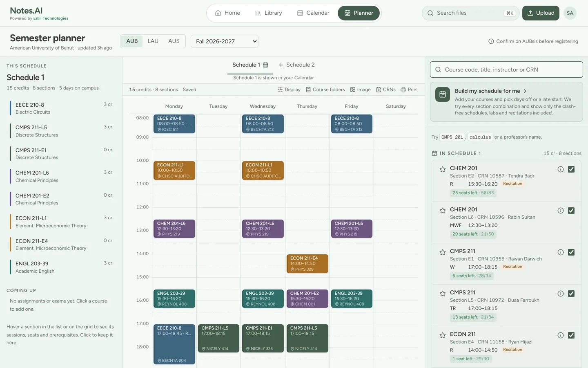Select the Schedule 1 tab
This screenshot has height=368, width=588.
(250, 65)
